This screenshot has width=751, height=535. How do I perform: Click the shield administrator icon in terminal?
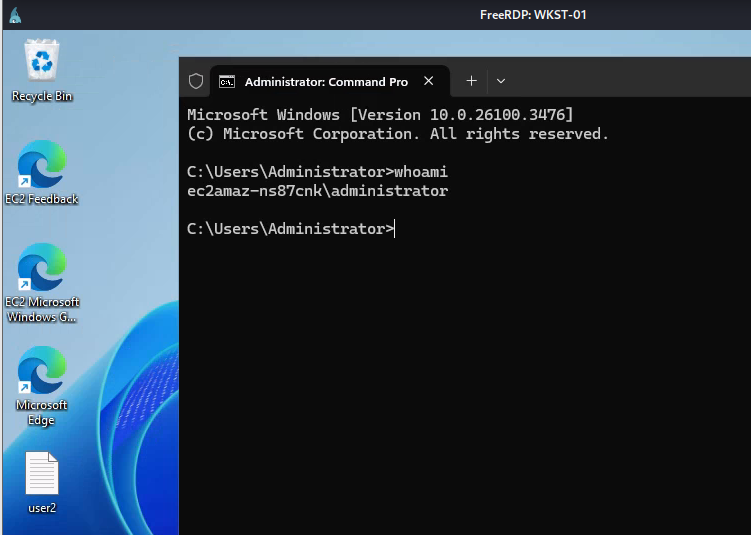[x=196, y=81]
